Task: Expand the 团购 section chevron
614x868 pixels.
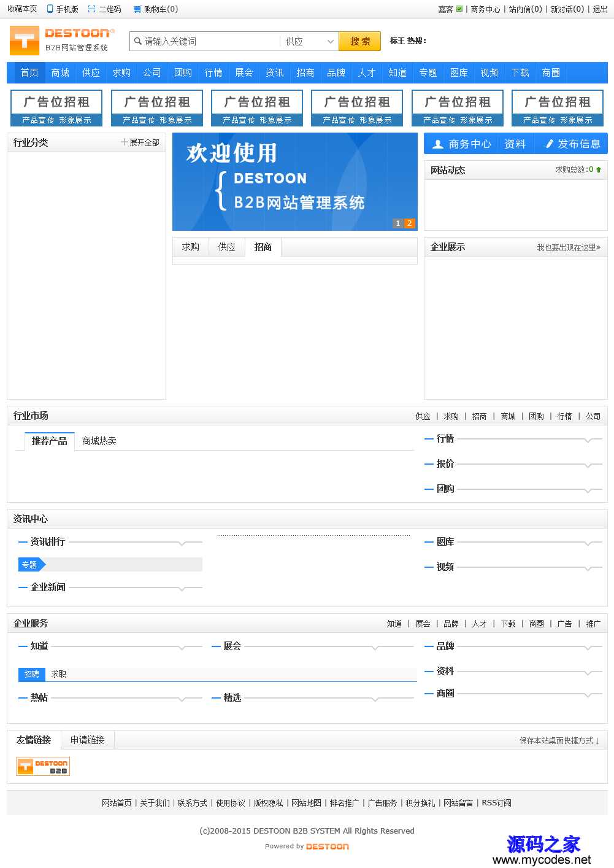Action: 589,490
